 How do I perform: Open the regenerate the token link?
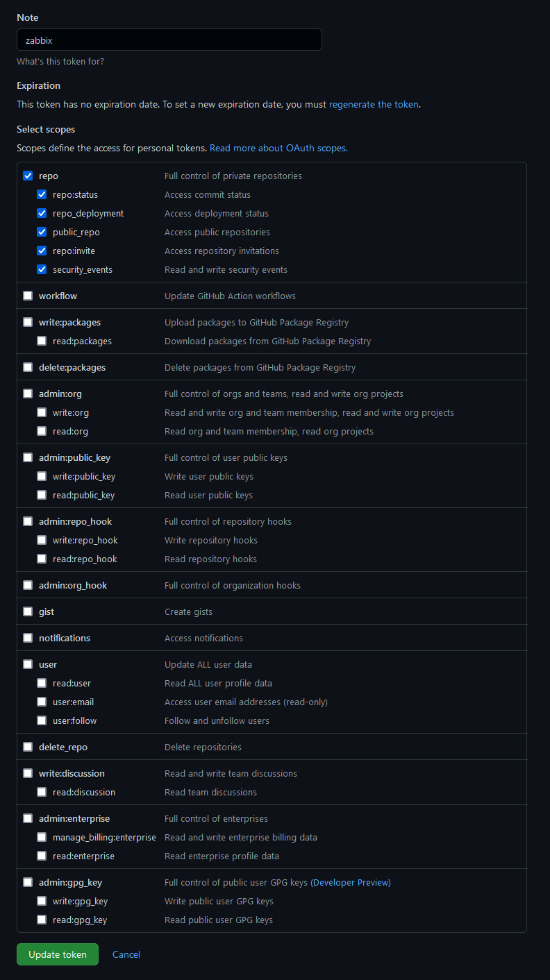click(374, 105)
